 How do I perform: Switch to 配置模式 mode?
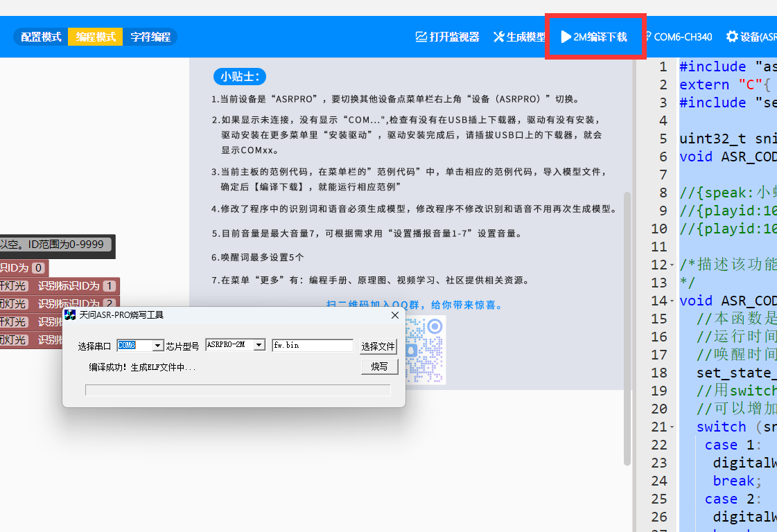point(41,37)
